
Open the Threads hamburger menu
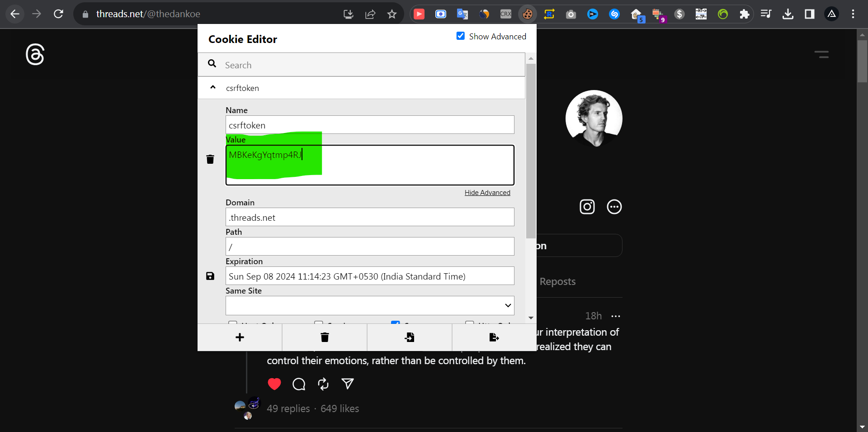tap(821, 54)
